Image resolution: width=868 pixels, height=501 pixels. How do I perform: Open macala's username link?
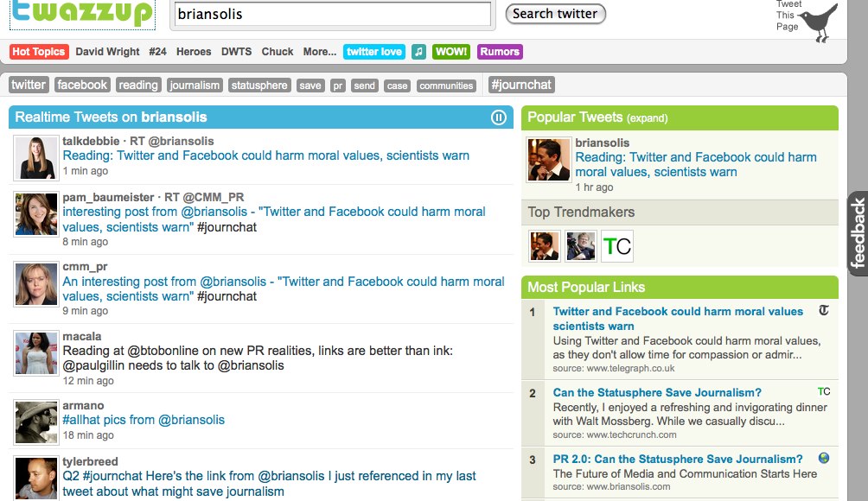tap(82, 336)
